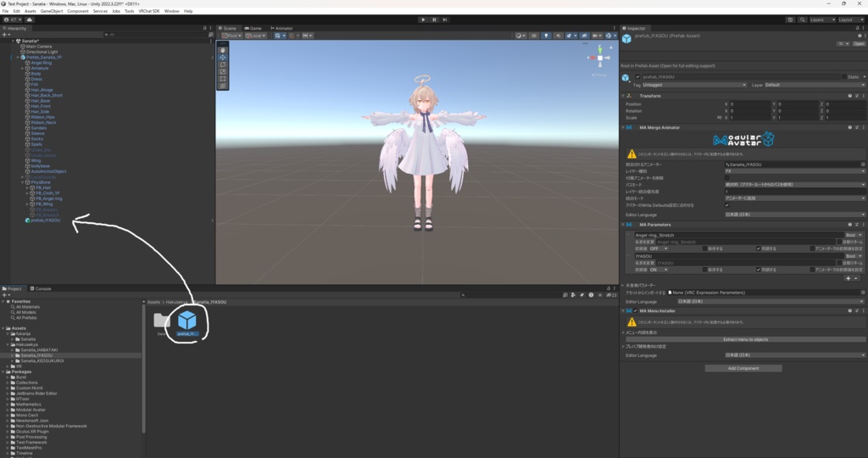Viewport: 868px width, 458px height.
Task: Click the Assets breadcrumb in Project panel
Action: point(153,303)
